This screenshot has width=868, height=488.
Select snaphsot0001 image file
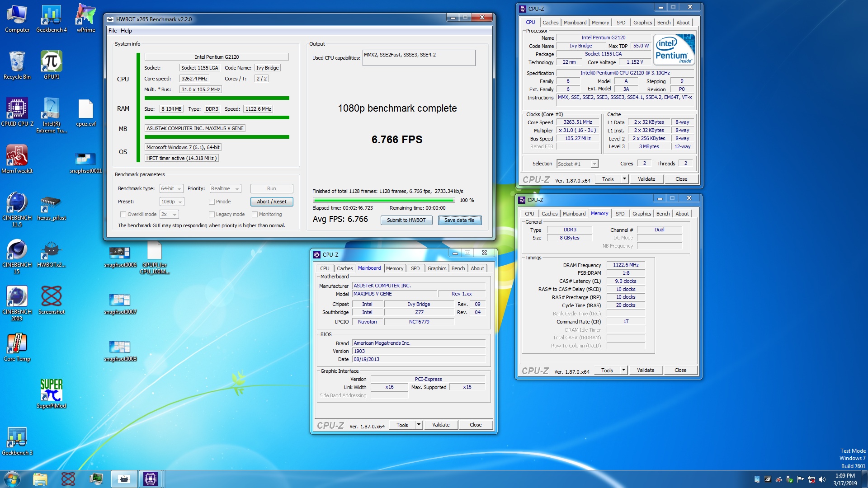click(x=86, y=163)
